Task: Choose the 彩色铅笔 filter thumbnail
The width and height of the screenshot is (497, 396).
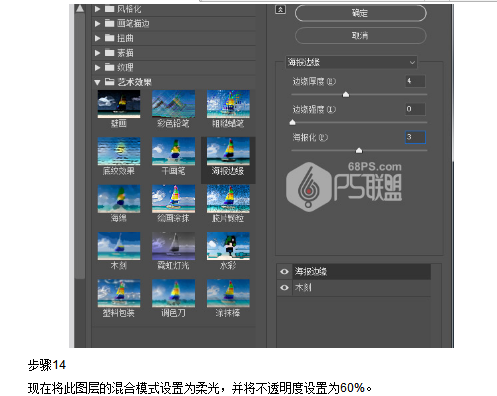Action: [173, 104]
